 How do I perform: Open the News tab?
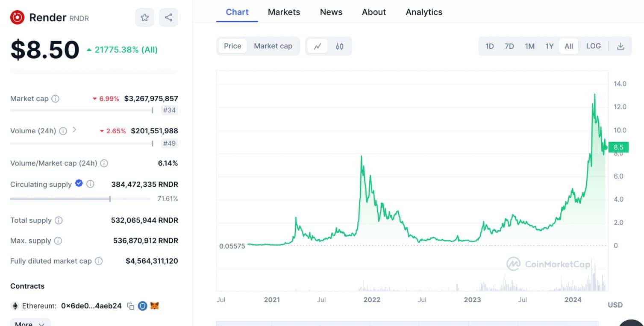(x=331, y=12)
